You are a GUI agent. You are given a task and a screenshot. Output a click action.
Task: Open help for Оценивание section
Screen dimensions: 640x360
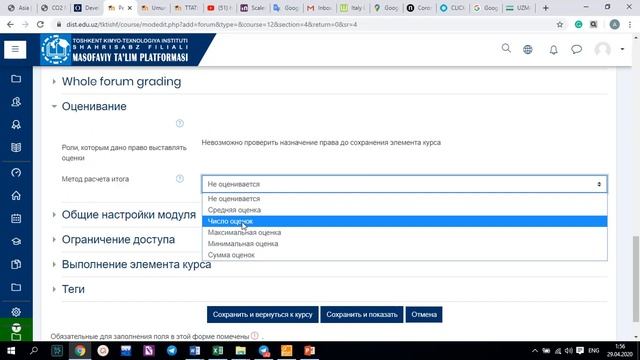[180, 123]
